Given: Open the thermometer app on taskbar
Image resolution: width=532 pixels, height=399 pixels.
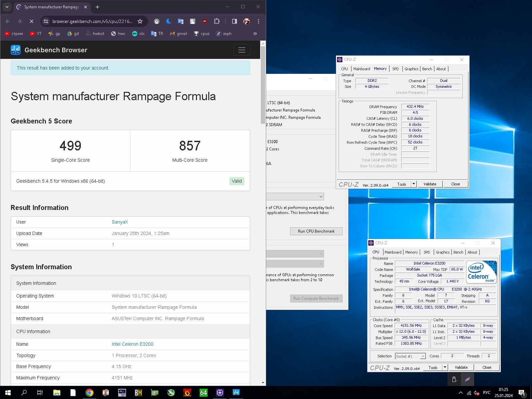Looking at the screenshot, I should click(x=106, y=393).
